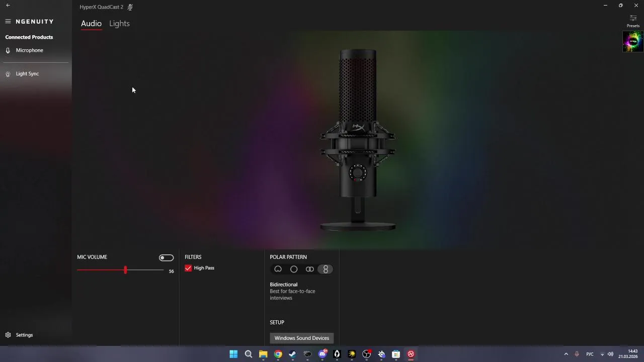Click the HyperX QuadCast 2 title

(101, 7)
